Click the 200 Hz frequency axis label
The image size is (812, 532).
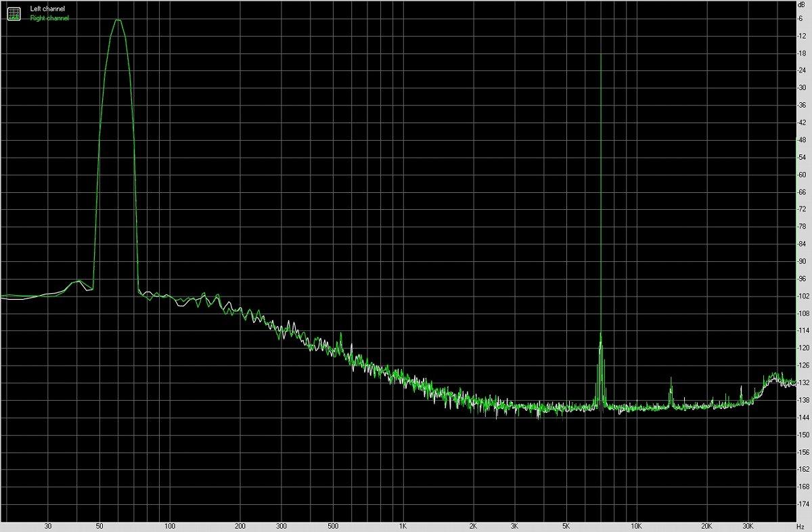pos(240,526)
